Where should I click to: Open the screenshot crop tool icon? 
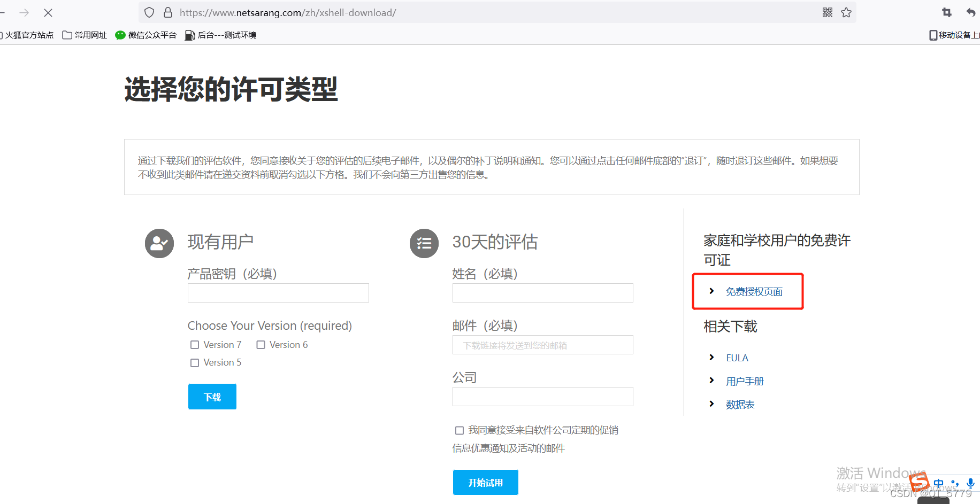[947, 12]
